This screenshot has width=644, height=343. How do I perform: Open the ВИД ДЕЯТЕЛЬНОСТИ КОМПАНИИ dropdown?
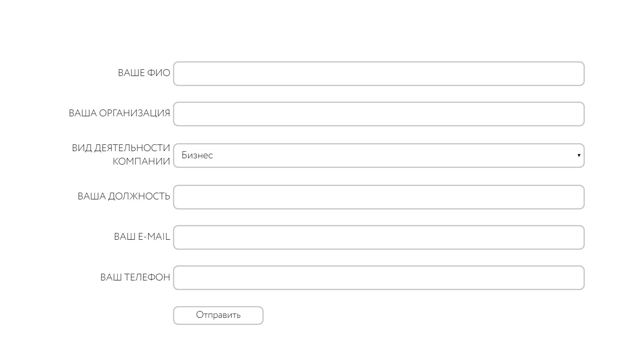378,155
